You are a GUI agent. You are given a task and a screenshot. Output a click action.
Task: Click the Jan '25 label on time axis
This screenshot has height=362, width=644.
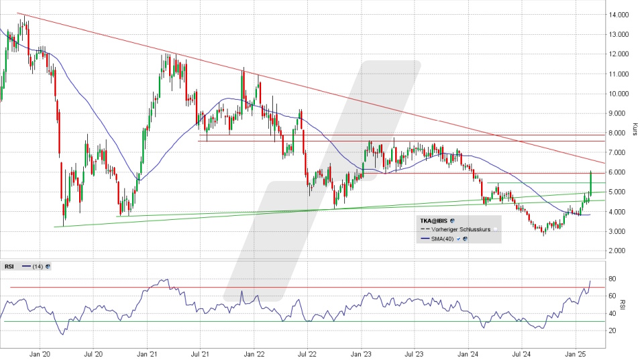tap(576, 352)
